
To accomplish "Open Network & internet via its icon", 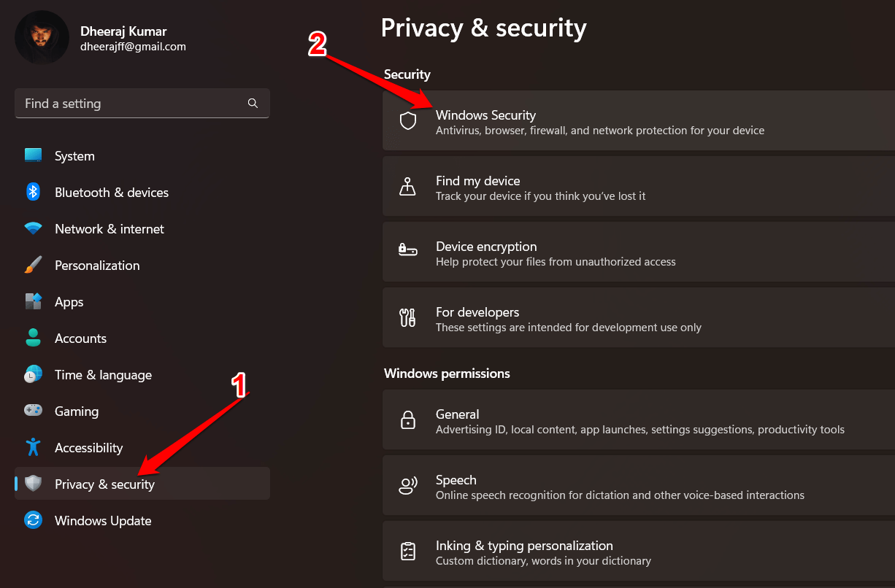I will (34, 228).
